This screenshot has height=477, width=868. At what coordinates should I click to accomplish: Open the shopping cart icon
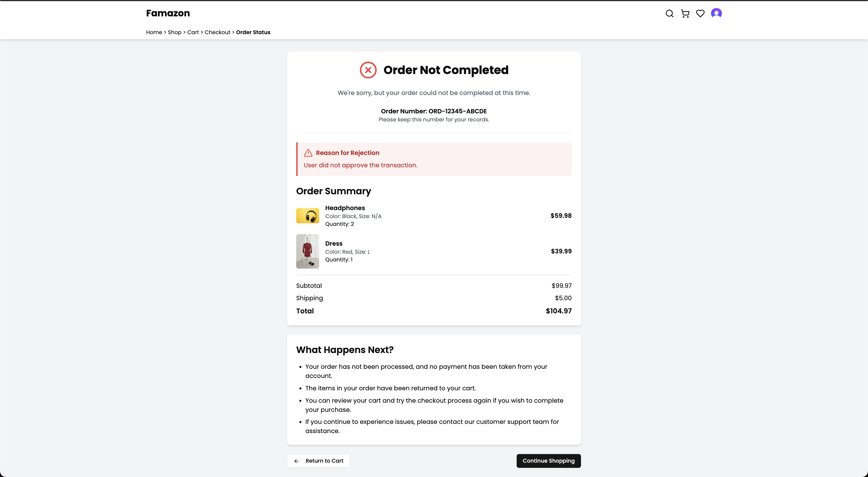pyautogui.click(x=685, y=13)
